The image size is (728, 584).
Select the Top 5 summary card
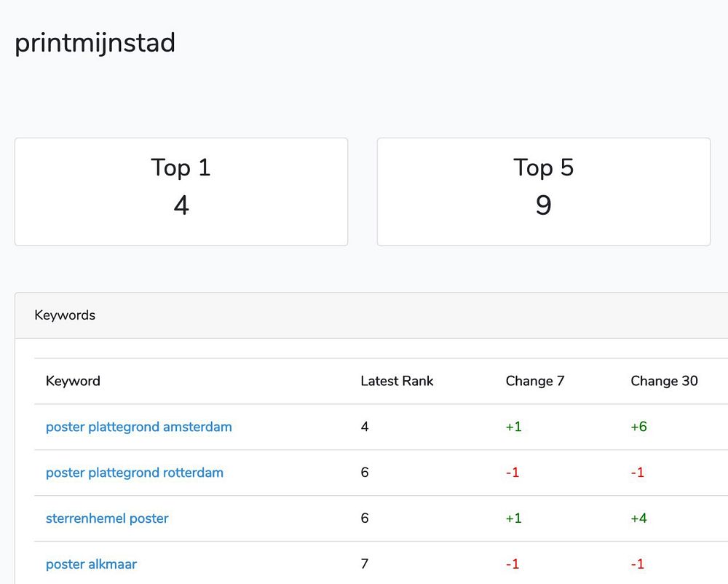(x=543, y=192)
